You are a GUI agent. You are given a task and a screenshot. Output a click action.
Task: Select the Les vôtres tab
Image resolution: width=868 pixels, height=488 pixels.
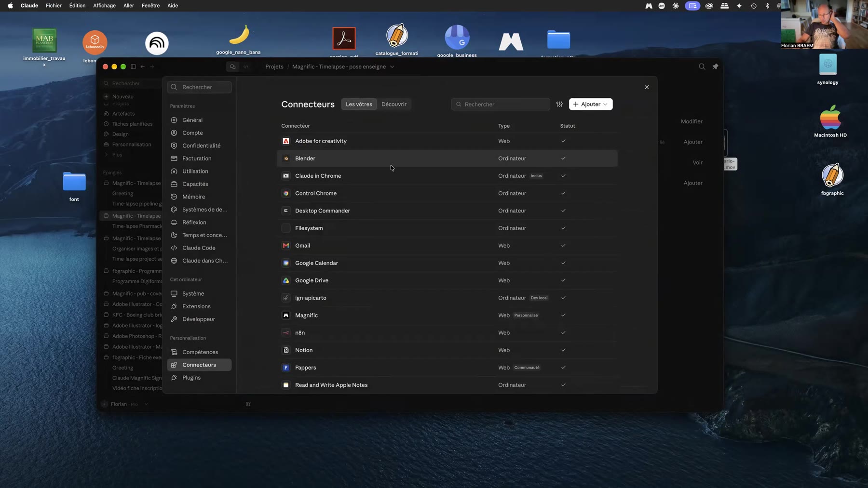pos(359,105)
